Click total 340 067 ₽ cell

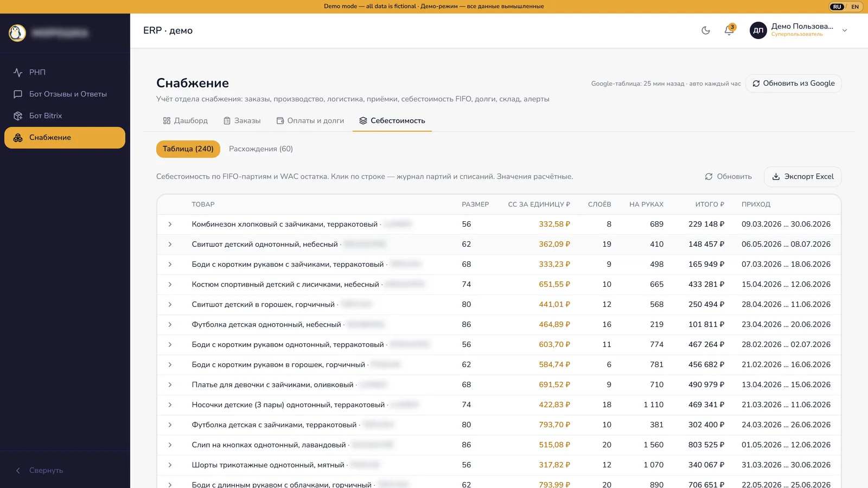(706, 465)
